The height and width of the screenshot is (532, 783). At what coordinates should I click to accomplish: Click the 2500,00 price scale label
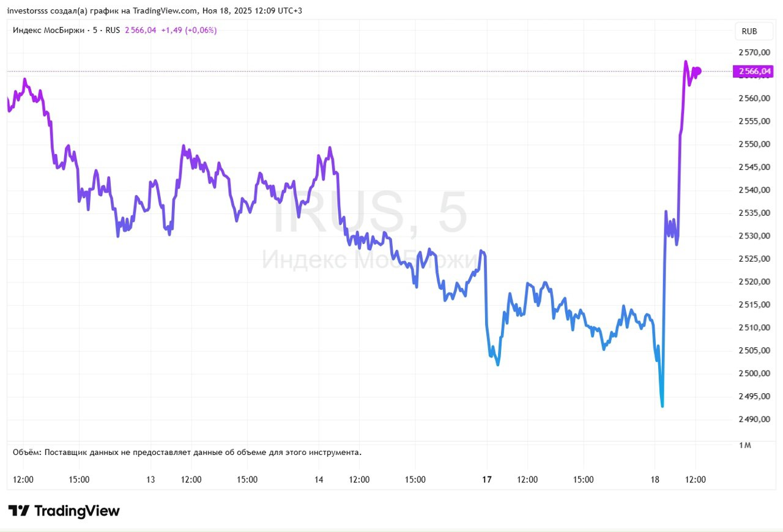pyautogui.click(x=753, y=374)
